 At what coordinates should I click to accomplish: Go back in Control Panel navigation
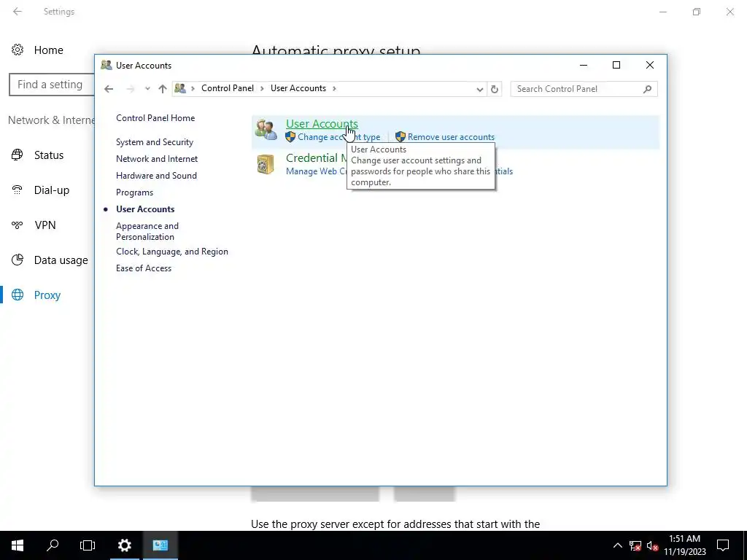point(109,89)
